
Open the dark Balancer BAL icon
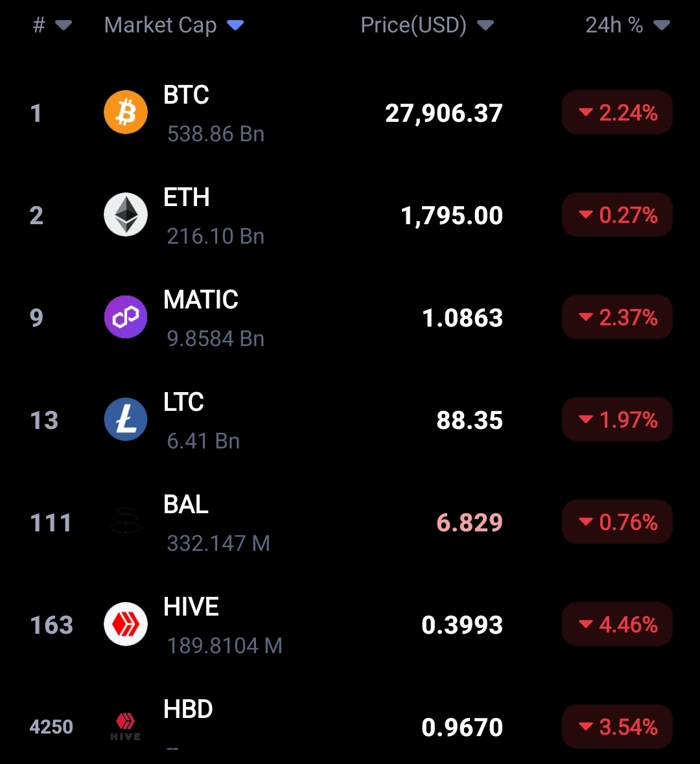click(x=126, y=521)
